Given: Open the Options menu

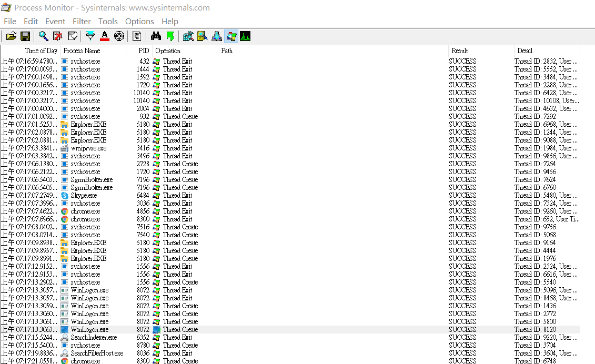Looking at the screenshot, I should tap(139, 21).
